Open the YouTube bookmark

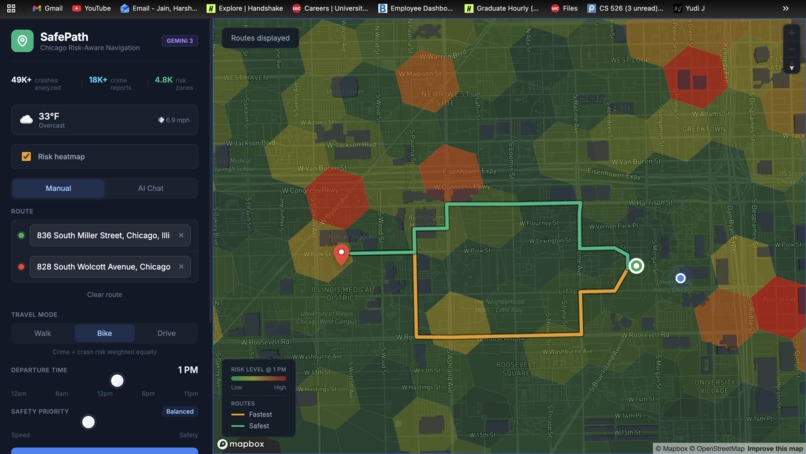(x=91, y=8)
